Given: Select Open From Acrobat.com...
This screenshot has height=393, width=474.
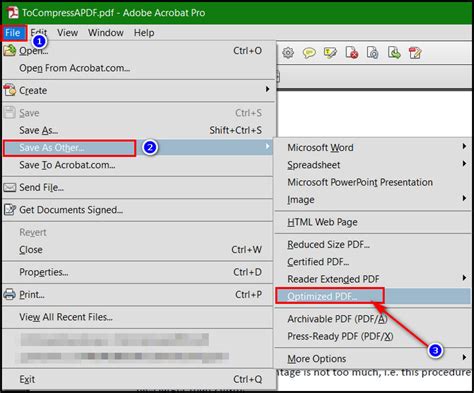Looking at the screenshot, I should pos(139,68).
